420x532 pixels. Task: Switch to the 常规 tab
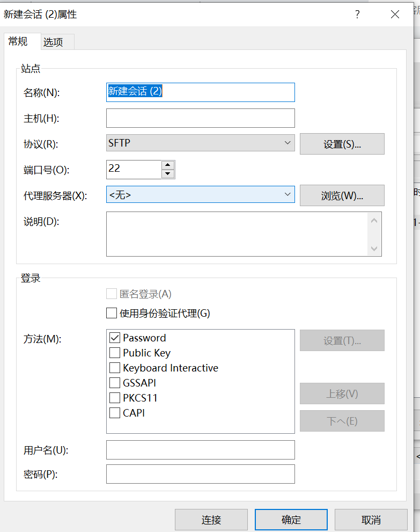click(21, 41)
